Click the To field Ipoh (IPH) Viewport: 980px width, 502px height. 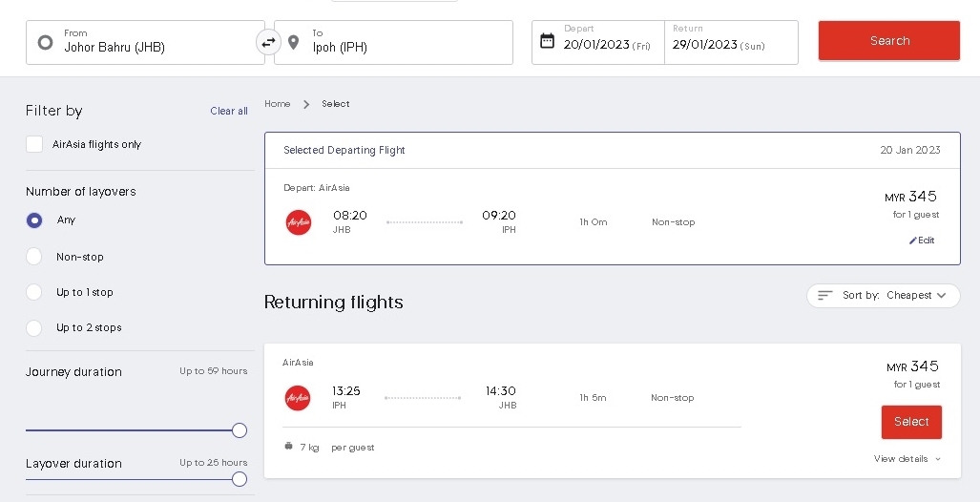pyautogui.click(x=393, y=43)
